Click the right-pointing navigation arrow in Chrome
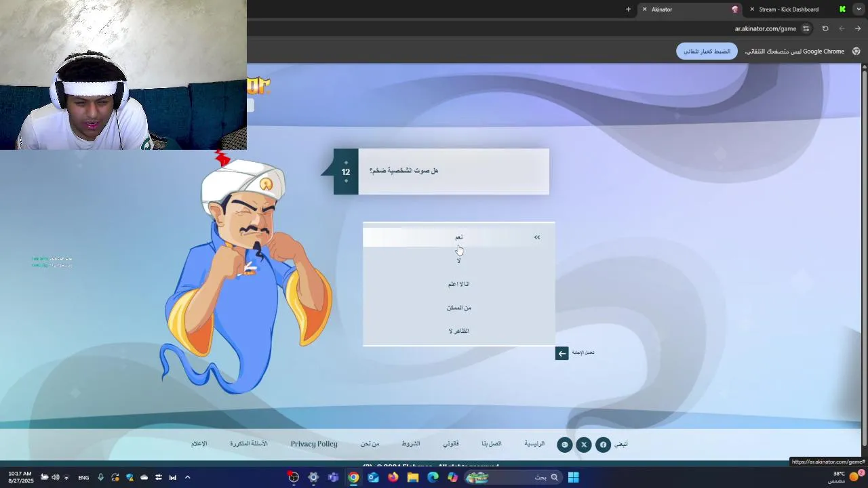 click(x=858, y=28)
